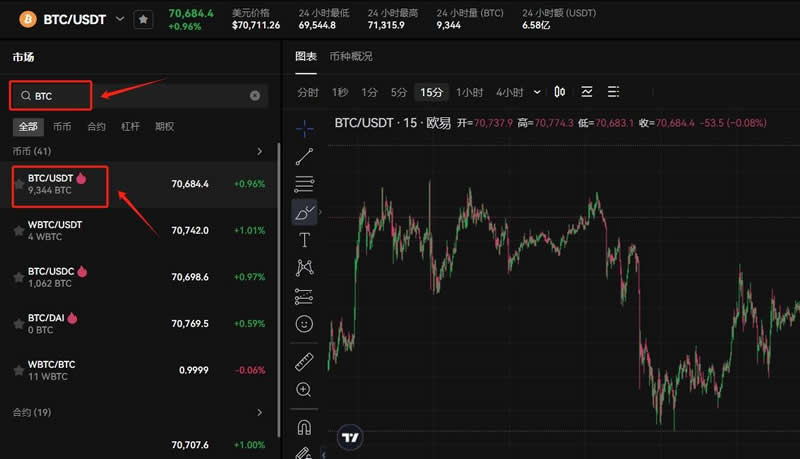Expand the 币币 (41) section arrow
This screenshot has height=459, width=800.
pyautogui.click(x=260, y=151)
